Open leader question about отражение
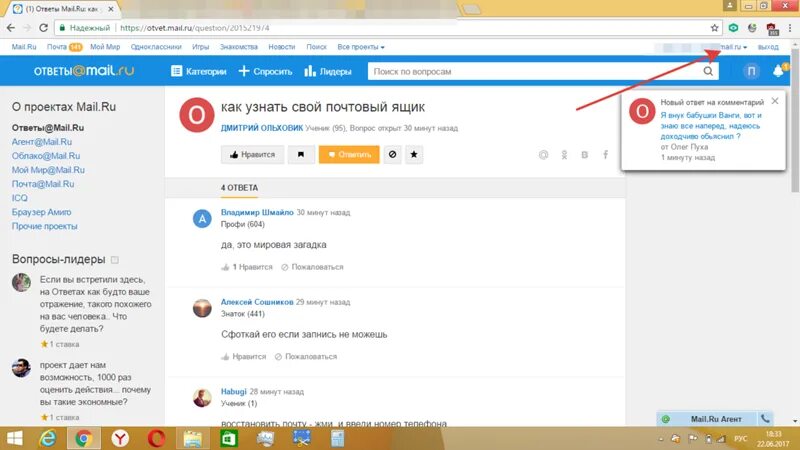The image size is (800, 450). click(x=95, y=304)
